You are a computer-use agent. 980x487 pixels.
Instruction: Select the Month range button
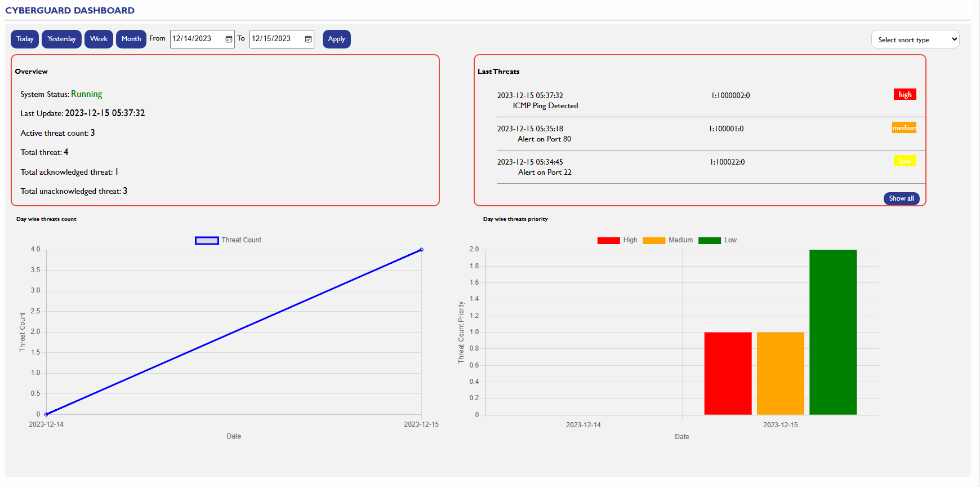pyautogui.click(x=131, y=39)
